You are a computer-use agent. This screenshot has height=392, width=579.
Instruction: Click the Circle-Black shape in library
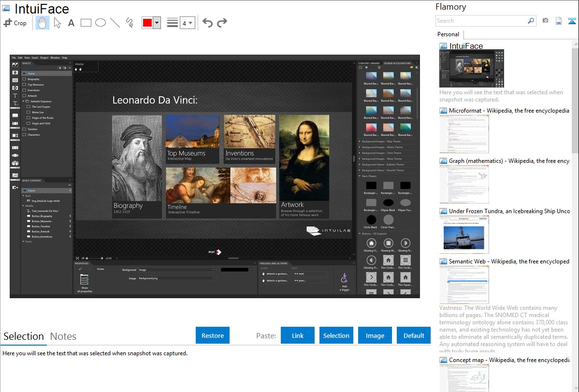coord(371,220)
